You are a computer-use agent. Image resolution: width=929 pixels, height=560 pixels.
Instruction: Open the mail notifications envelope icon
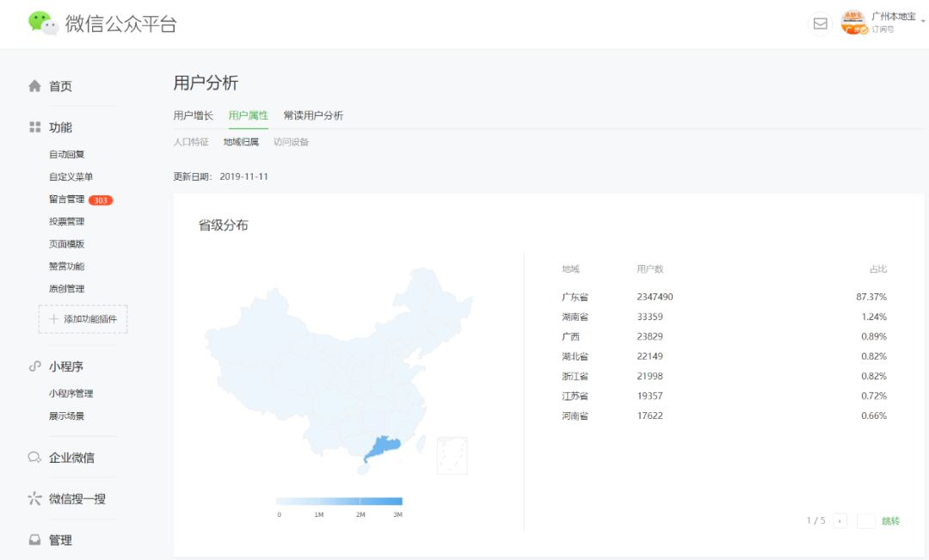(821, 24)
